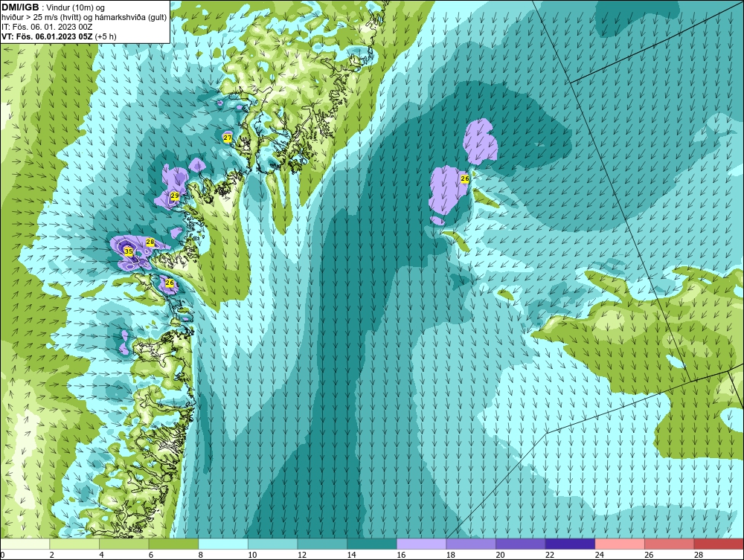Select the 20–22 m/s violet swatch
This screenshot has width=744, height=560.
point(521,544)
